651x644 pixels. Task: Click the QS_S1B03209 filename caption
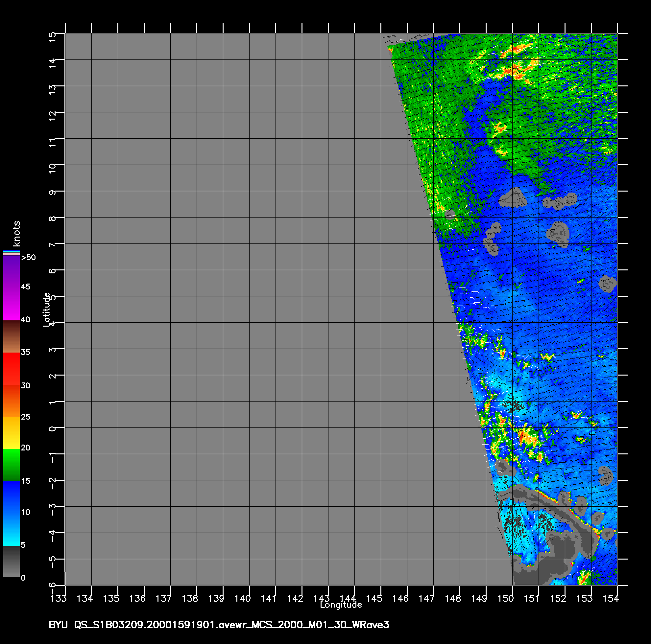[231, 625]
